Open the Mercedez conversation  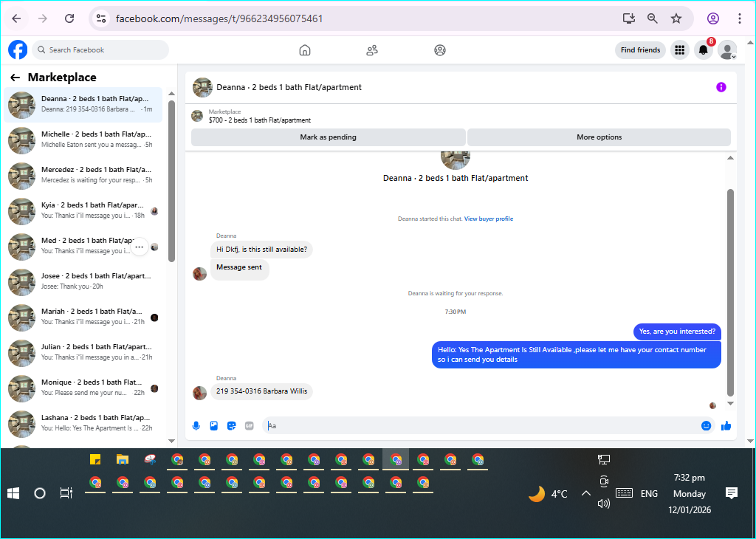pyautogui.click(x=83, y=176)
